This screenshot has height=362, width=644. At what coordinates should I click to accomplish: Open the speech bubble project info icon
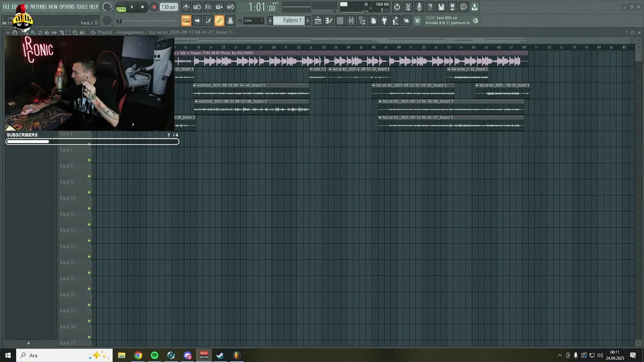(463, 7)
